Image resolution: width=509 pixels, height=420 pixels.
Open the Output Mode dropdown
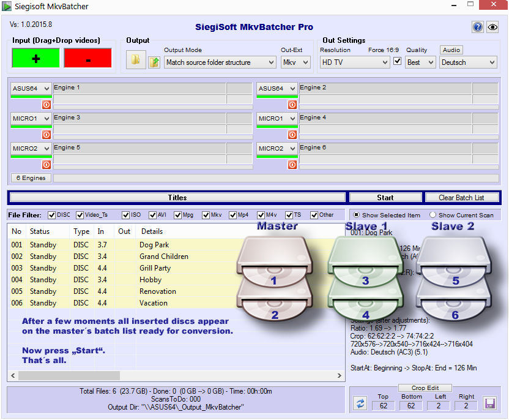point(220,62)
